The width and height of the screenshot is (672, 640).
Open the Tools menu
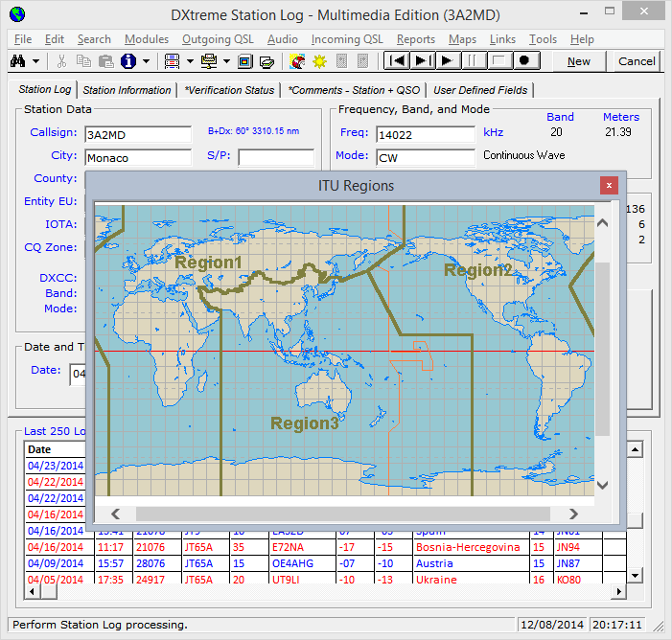(543, 39)
